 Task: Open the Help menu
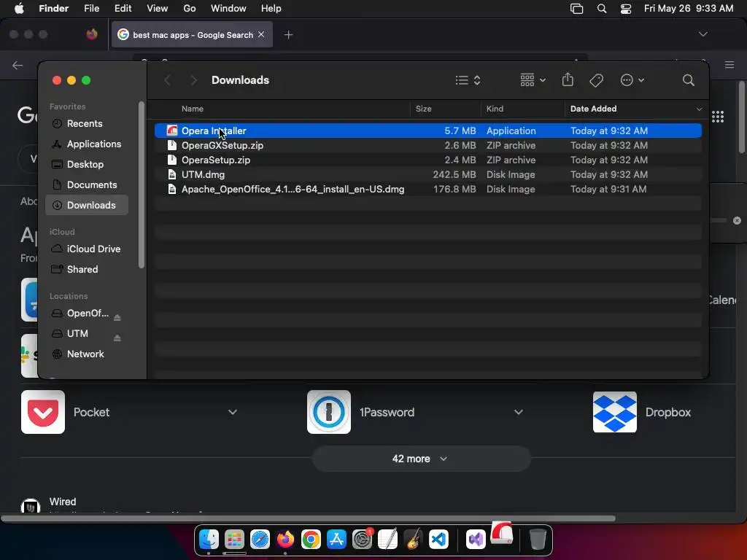[x=271, y=9]
